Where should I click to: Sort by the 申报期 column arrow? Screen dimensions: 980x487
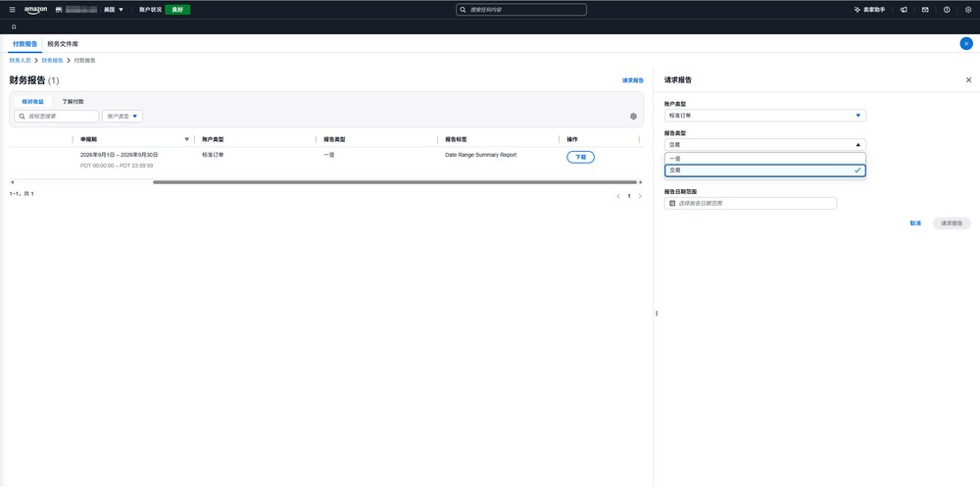186,139
